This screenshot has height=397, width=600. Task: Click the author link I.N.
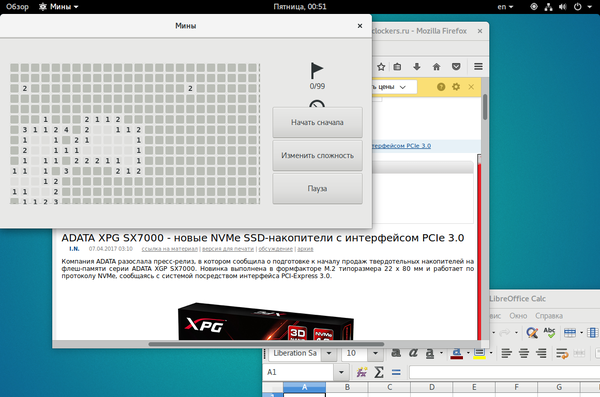coord(74,249)
